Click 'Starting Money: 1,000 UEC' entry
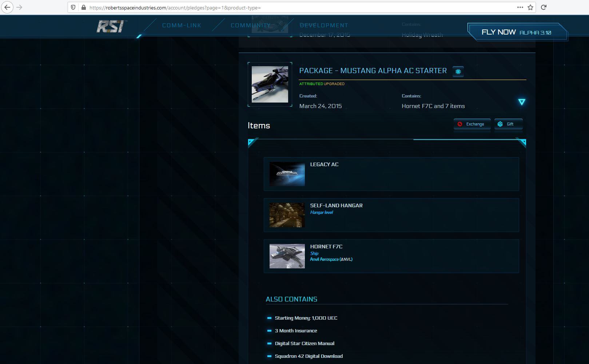 coord(306,318)
